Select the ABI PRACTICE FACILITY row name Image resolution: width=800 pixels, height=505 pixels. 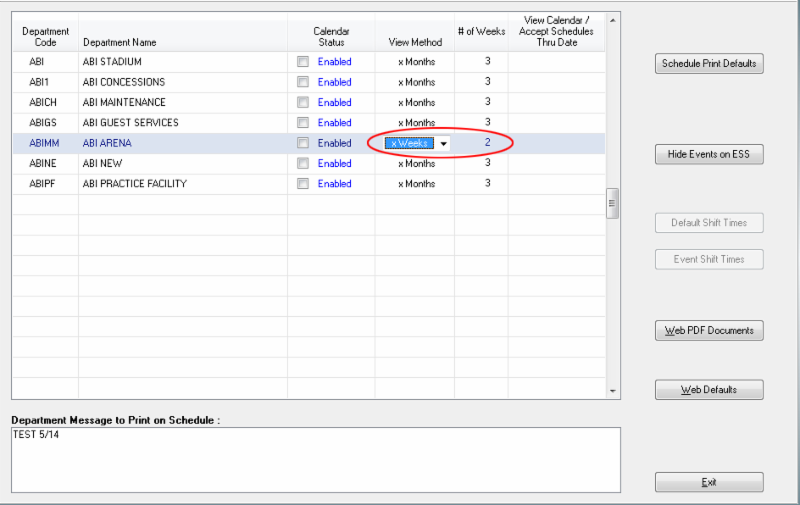coord(135,184)
